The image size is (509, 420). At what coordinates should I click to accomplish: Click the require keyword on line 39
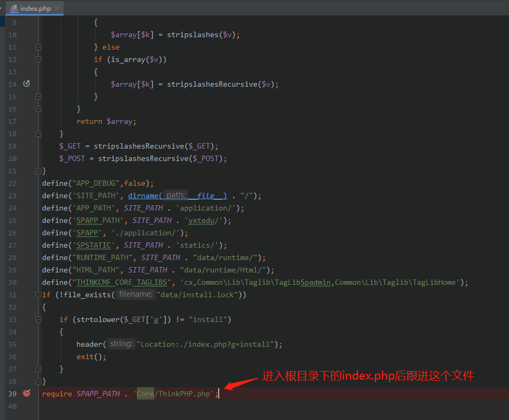point(57,394)
